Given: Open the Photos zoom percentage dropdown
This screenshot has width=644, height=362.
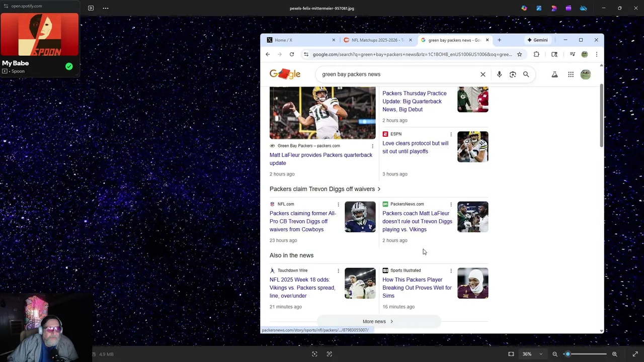Looking at the screenshot, I should (532, 354).
